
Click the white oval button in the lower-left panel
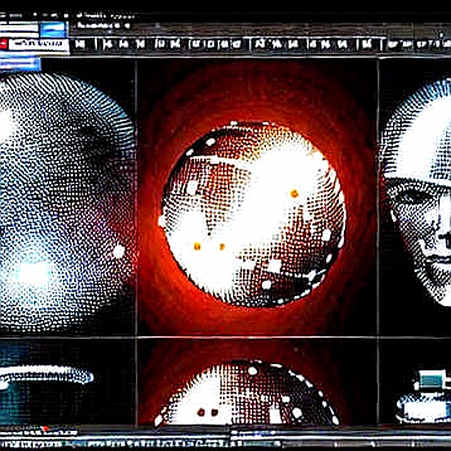point(47,376)
